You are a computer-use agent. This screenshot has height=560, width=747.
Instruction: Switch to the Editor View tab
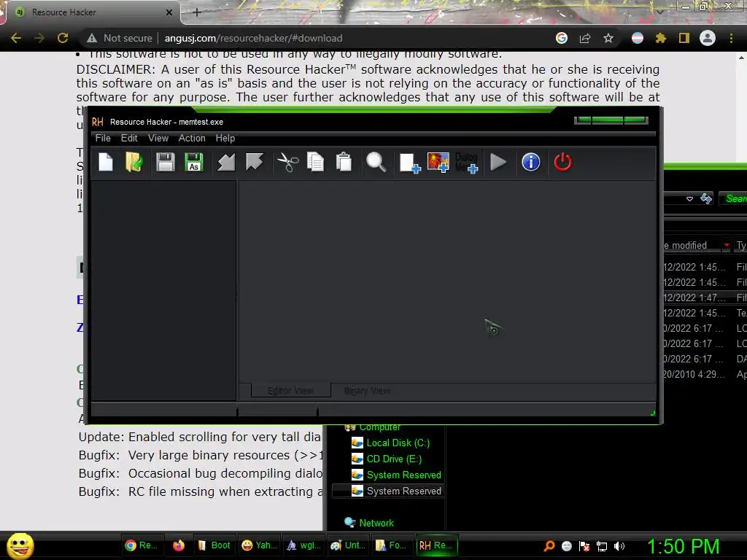(290, 391)
